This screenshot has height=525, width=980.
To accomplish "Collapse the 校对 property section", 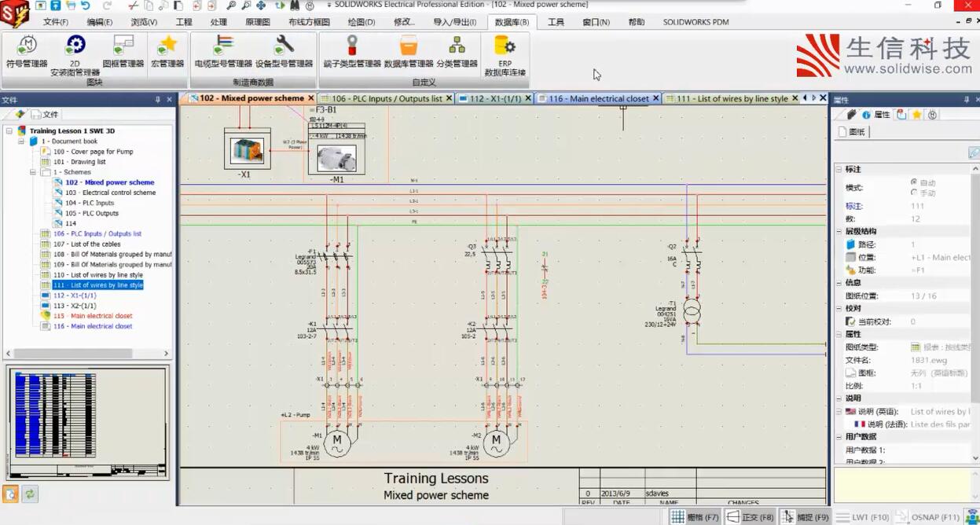I will point(839,309).
